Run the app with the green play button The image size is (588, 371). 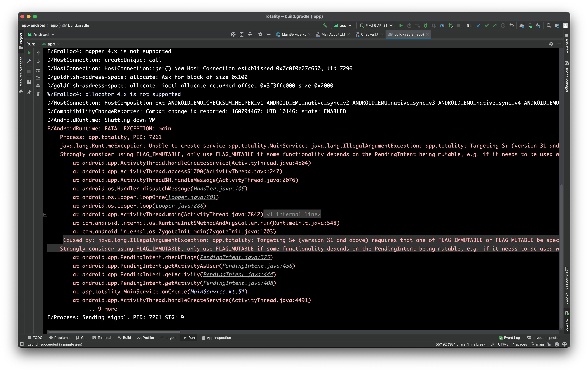(401, 25)
